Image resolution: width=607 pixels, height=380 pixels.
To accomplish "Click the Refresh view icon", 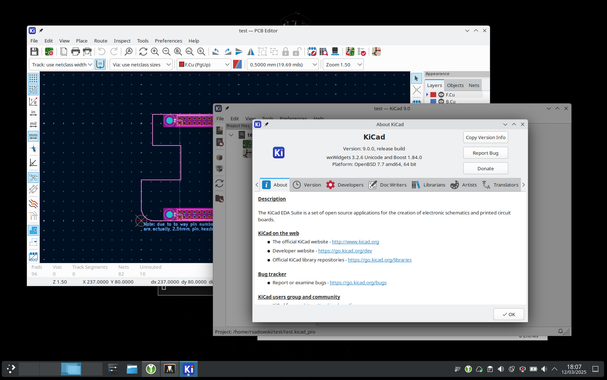I will click(143, 52).
